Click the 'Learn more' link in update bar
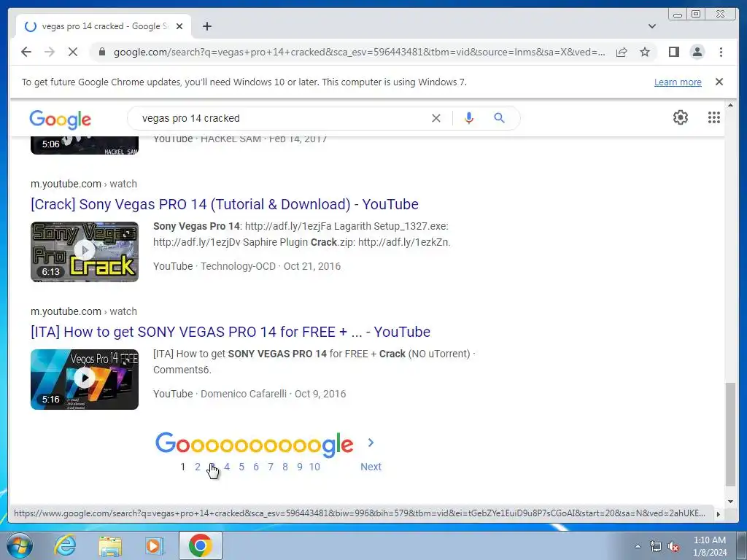Image resolution: width=747 pixels, height=560 pixels. [x=678, y=82]
